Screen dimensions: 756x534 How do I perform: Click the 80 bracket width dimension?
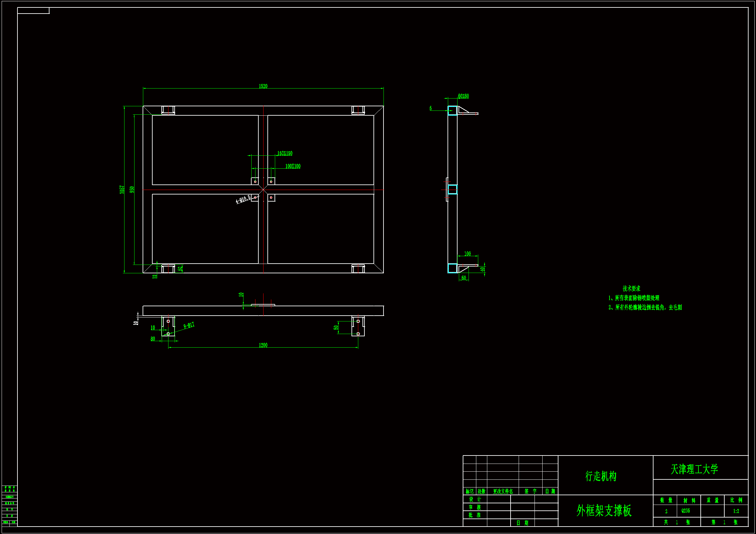tap(153, 339)
